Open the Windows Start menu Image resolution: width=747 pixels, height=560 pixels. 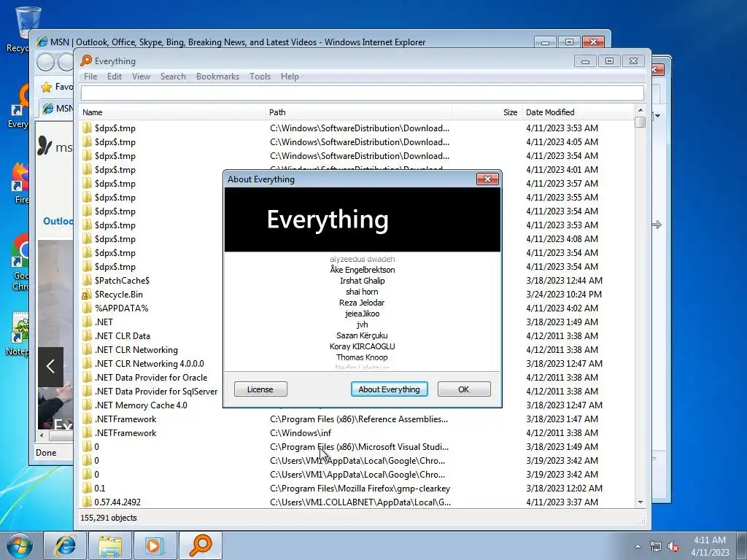click(19, 545)
